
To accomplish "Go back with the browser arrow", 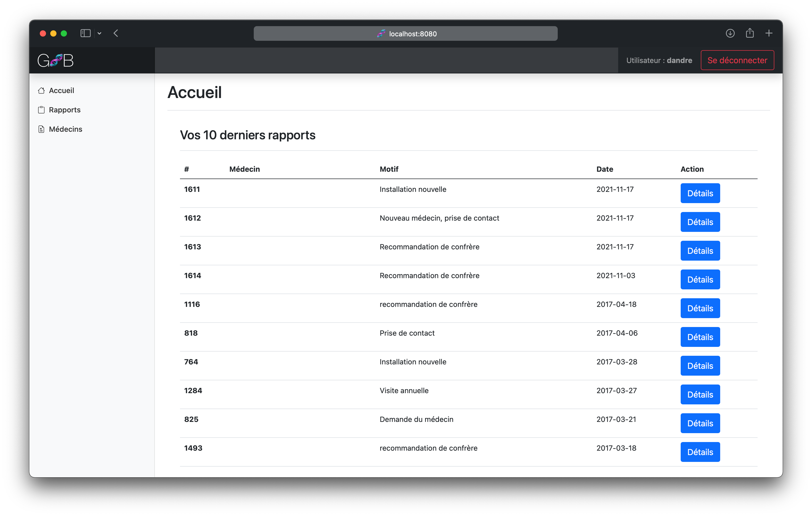I will click(116, 33).
